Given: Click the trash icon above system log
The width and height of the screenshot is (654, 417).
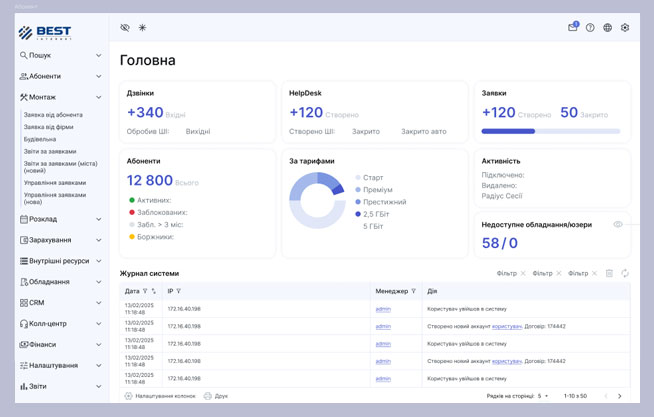Looking at the screenshot, I should tap(609, 273).
